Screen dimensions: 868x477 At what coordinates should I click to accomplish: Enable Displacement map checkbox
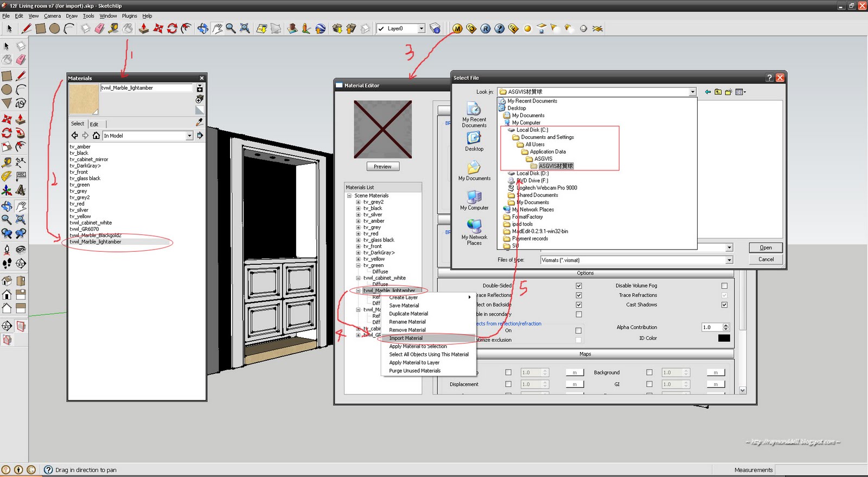[x=508, y=384]
